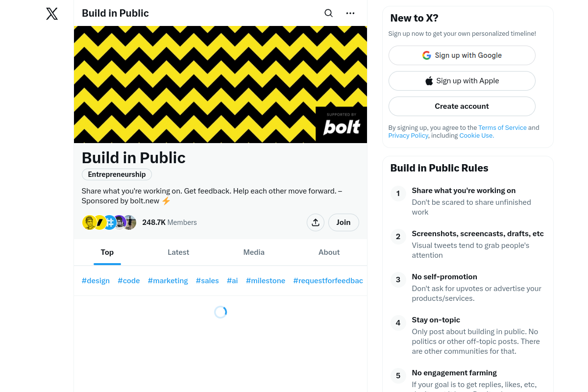588x392 pixels.
Task: Switch to the Latest tab
Action: coord(178,252)
